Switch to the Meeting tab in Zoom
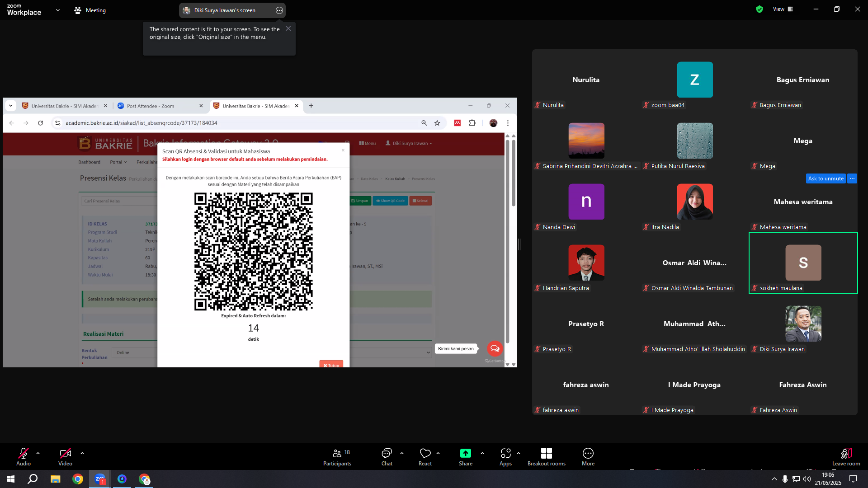Viewport: 868px width, 488px height. [90, 10]
